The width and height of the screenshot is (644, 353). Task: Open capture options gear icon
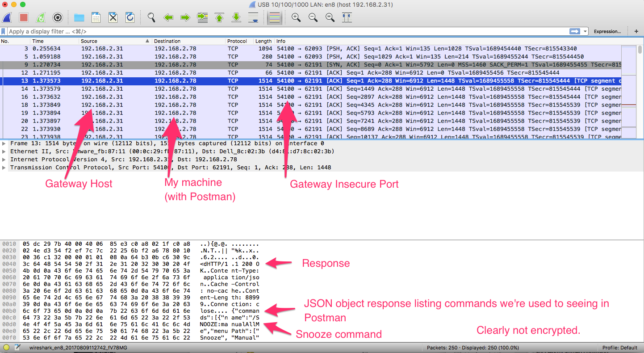pos(58,18)
